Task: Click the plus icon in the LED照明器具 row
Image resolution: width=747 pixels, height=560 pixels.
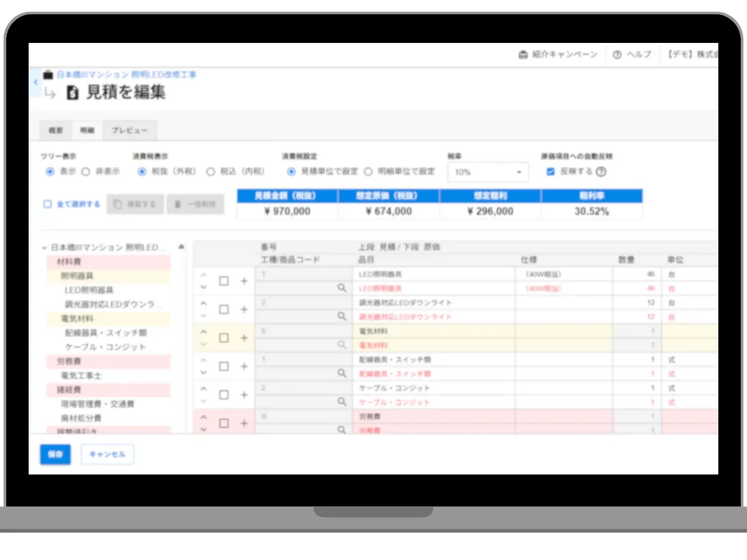Action: (x=244, y=281)
